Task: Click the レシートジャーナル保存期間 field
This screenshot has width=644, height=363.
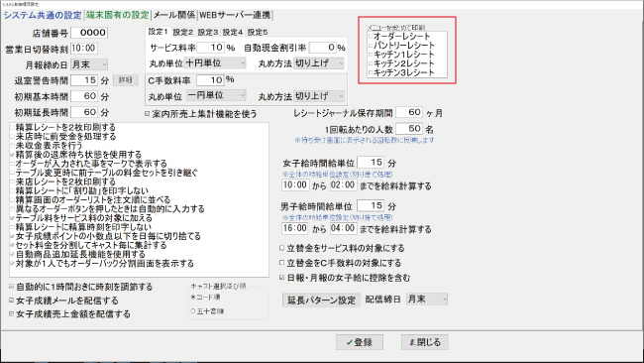Action: (409, 112)
